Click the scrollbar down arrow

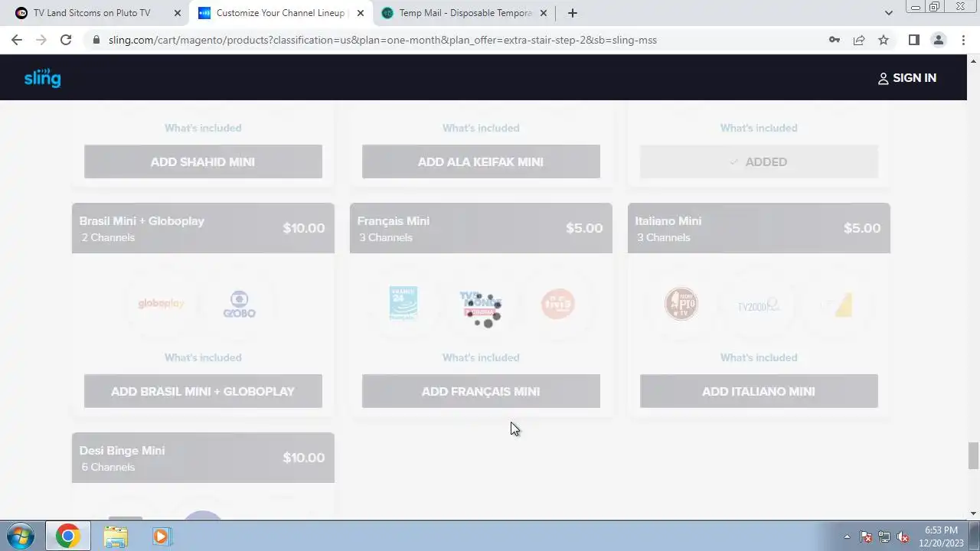pyautogui.click(x=973, y=514)
